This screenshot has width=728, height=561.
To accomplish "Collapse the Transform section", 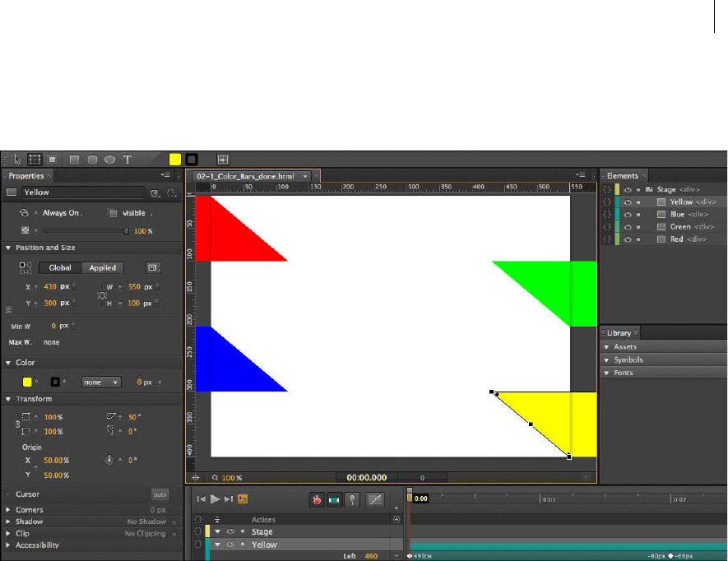I will [x=8, y=399].
